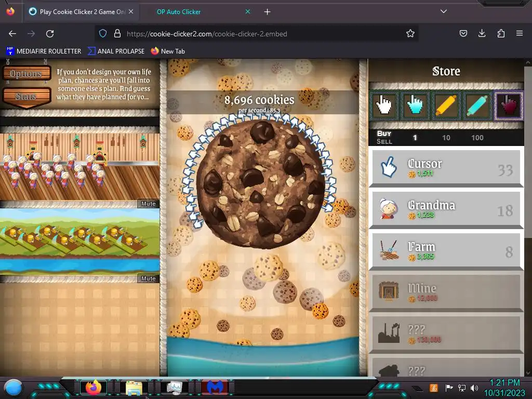The width and height of the screenshot is (532, 399).
Task: Close the OP Auto Clicker tab
Action: (x=248, y=11)
